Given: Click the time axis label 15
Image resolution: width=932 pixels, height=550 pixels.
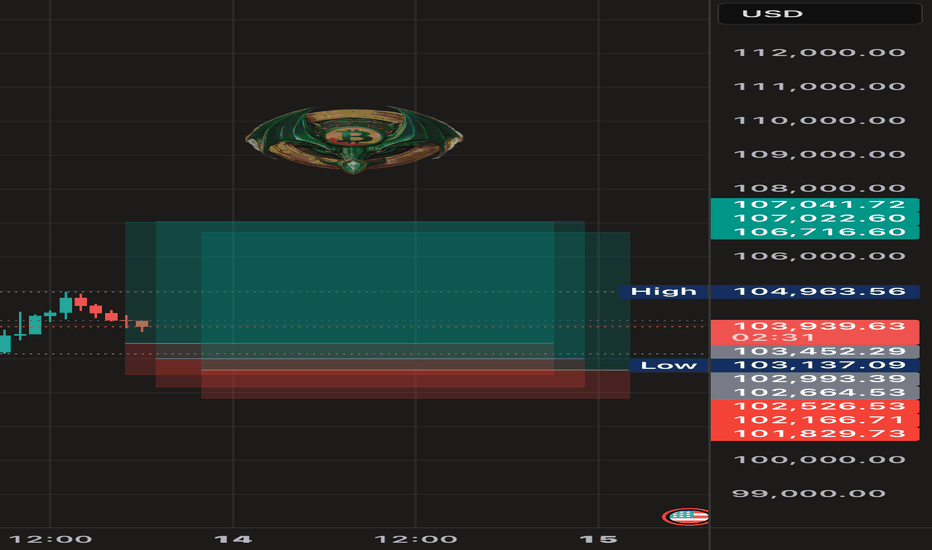Looking at the screenshot, I should pos(598,539).
